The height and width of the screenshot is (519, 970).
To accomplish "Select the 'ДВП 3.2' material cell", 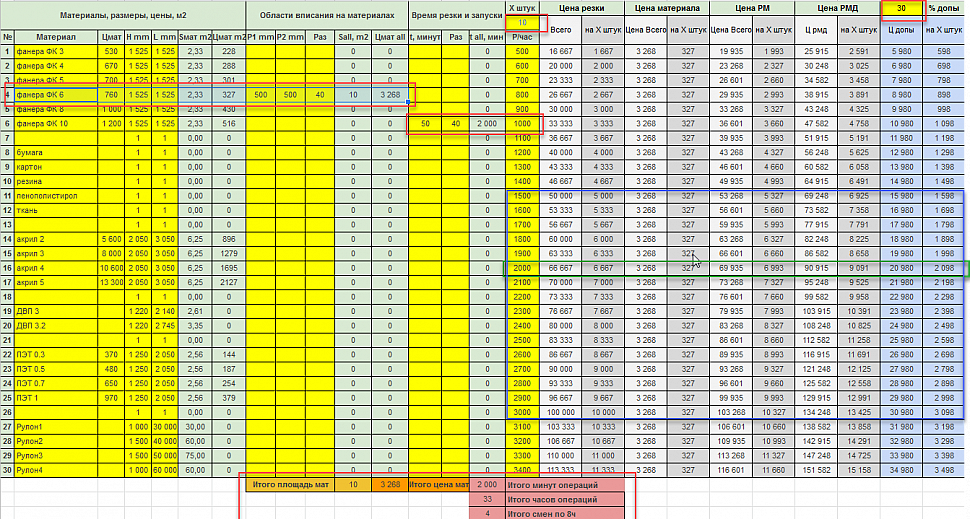I will click(56, 325).
